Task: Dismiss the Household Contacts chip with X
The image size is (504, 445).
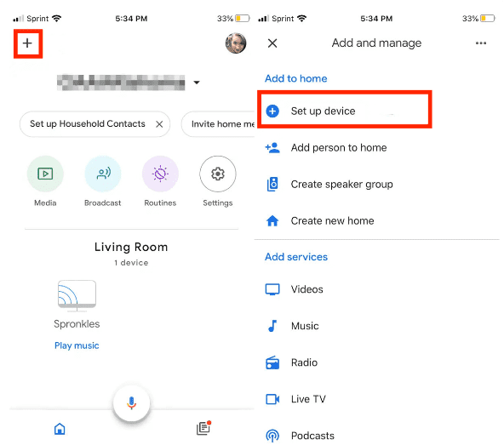Action: coord(159,124)
